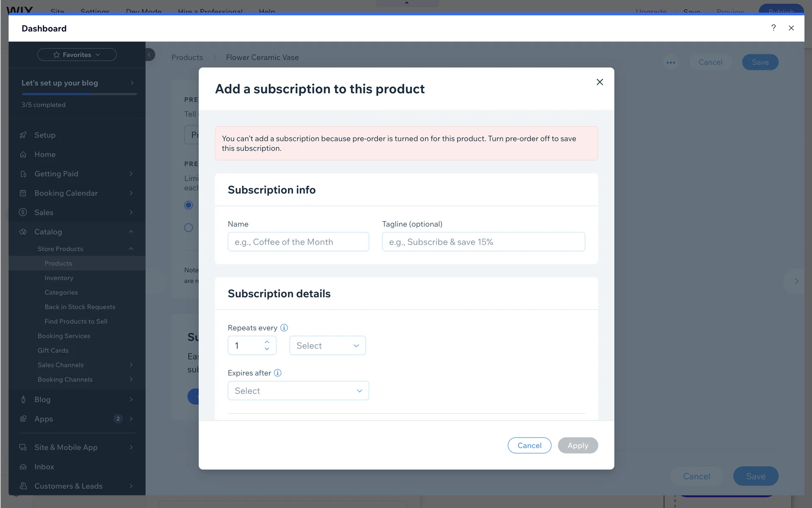Click the Products breadcrumb link
Image resolution: width=812 pixels, height=508 pixels.
click(187, 58)
